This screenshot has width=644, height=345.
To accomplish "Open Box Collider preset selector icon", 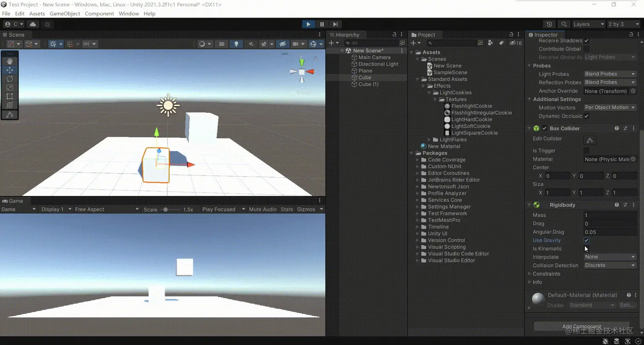I will [625, 128].
